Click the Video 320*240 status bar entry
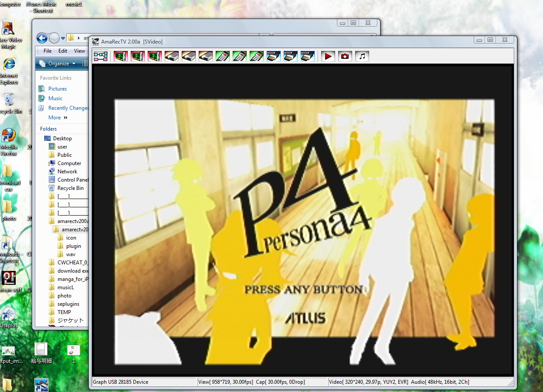 369,382
